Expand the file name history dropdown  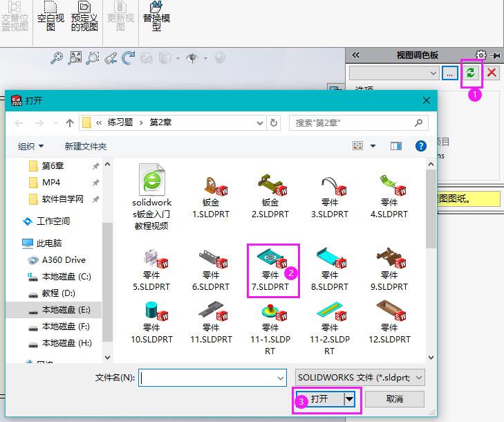(x=281, y=378)
